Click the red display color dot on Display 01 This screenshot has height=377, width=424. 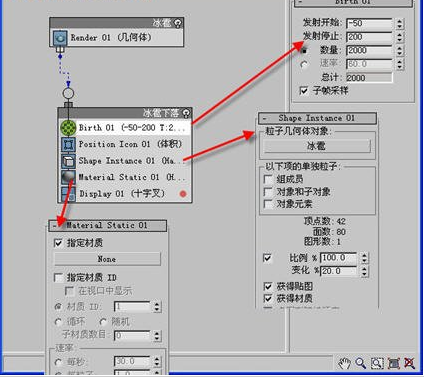[x=183, y=194]
